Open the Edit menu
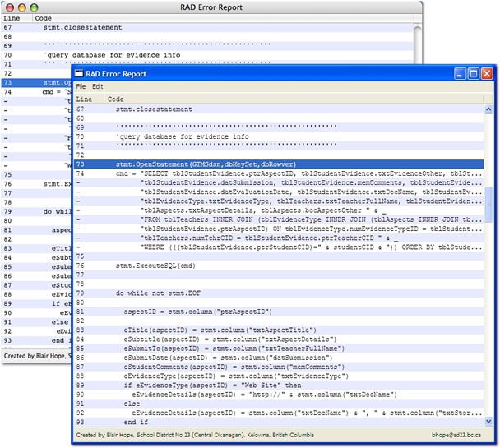The height and width of the screenshot is (448, 500). (x=97, y=86)
